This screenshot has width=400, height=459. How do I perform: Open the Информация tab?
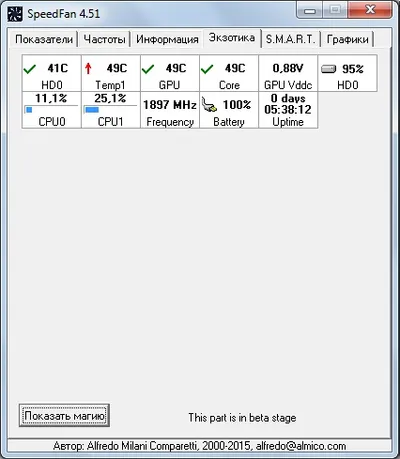pos(167,39)
